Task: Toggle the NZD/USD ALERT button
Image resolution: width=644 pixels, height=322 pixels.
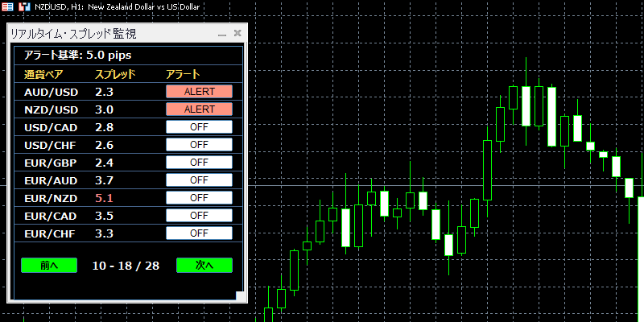Action: (x=199, y=109)
